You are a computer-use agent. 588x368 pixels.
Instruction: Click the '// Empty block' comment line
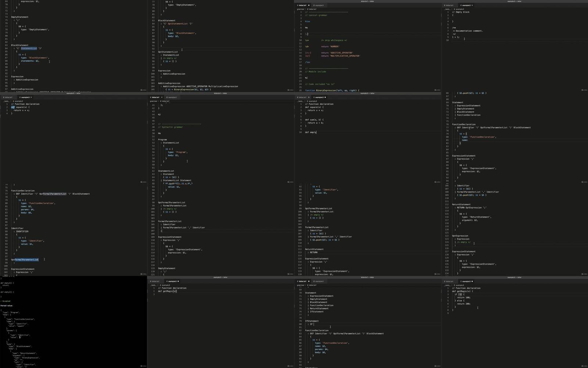click(460, 12)
